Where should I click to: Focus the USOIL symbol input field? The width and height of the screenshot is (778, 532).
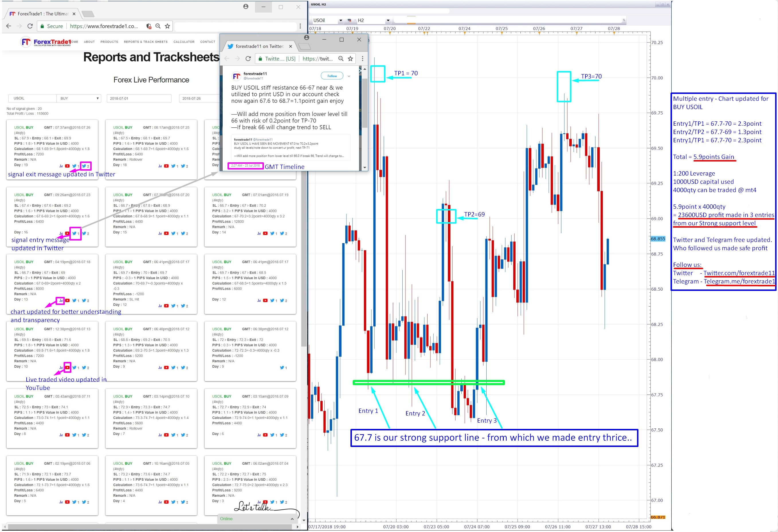[32, 98]
